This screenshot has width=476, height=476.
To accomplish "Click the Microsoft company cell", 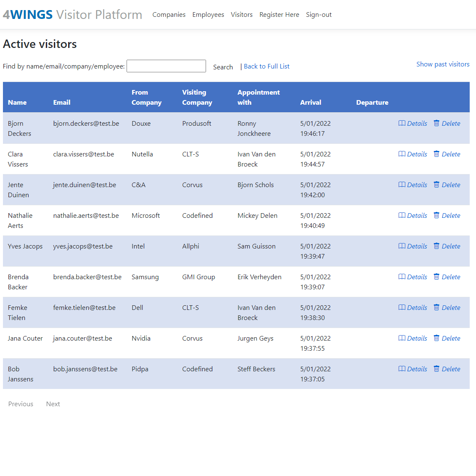I will 145,215.
